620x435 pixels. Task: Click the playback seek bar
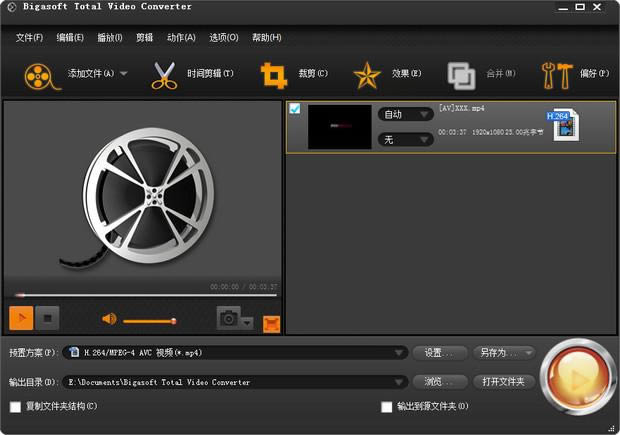pyautogui.click(x=146, y=295)
